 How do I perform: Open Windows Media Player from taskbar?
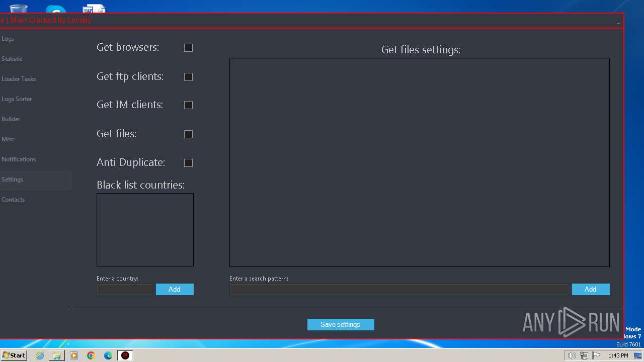click(x=74, y=355)
